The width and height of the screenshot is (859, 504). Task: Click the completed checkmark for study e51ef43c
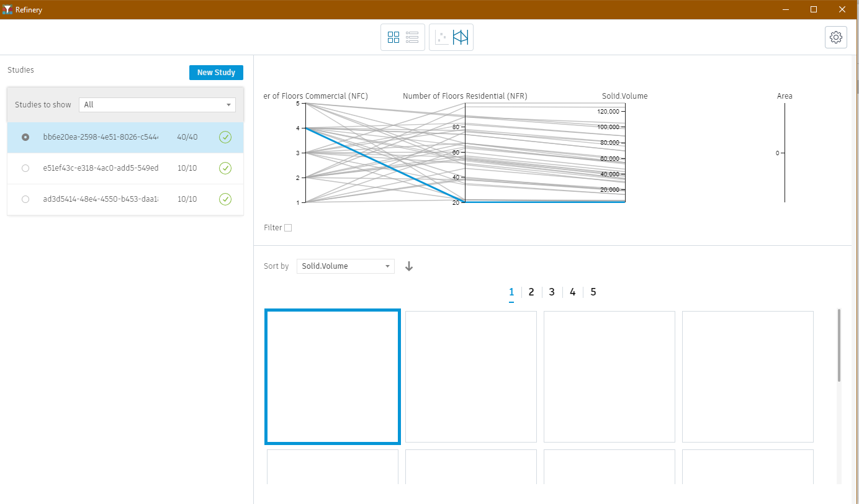[225, 168]
